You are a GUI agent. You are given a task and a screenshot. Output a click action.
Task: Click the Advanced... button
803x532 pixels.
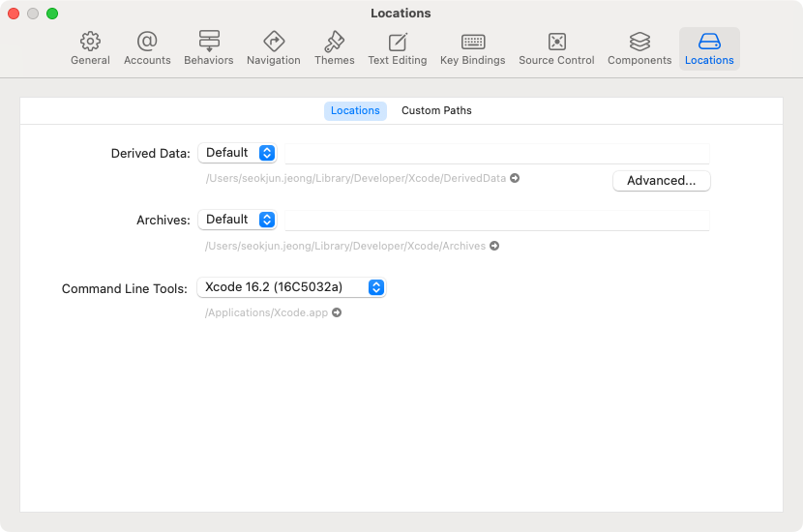tap(661, 181)
